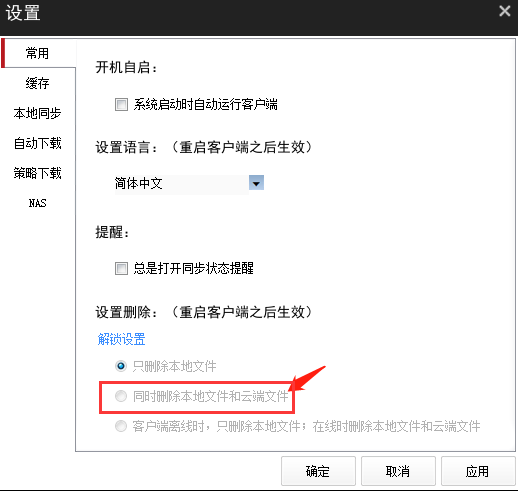Confirm with the 确定 button

tap(318, 471)
